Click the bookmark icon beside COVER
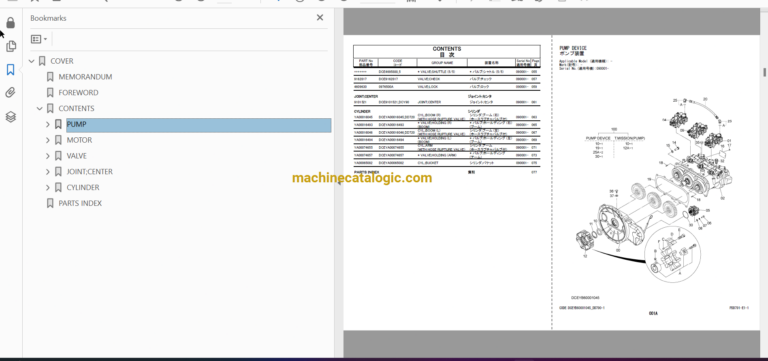The height and width of the screenshot is (361, 768). (42, 61)
